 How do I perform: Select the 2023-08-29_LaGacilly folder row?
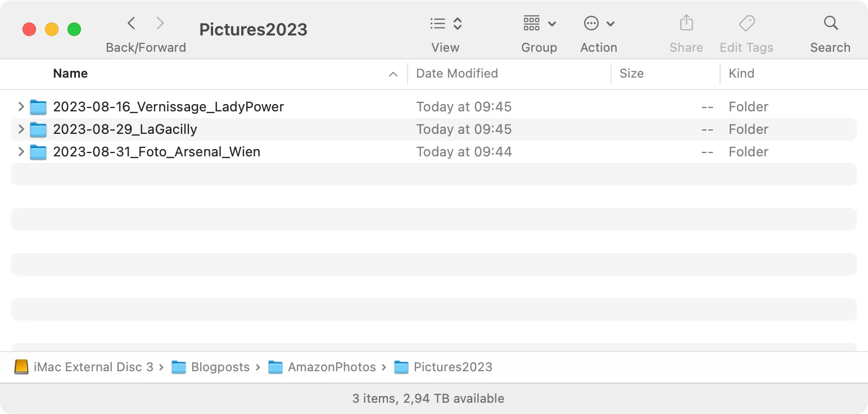tap(434, 129)
